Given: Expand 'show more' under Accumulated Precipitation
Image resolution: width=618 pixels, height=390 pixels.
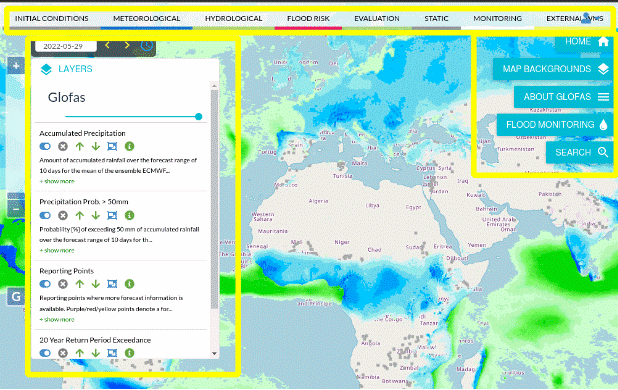Looking at the screenshot, I should [57, 181].
